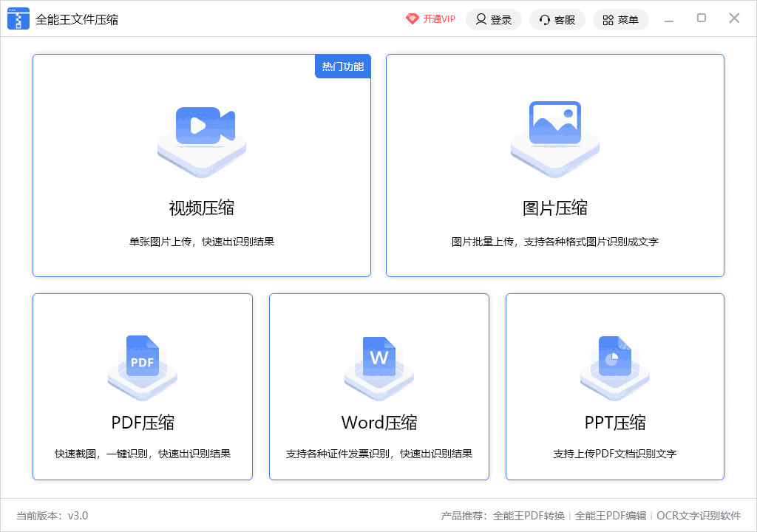Click the 视频压缩 feature card

point(200,165)
